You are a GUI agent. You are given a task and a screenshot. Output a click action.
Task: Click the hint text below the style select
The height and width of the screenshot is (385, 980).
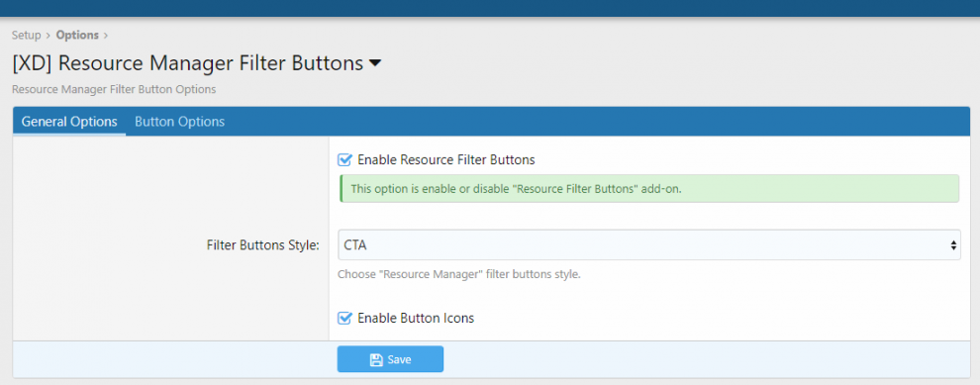459,274
